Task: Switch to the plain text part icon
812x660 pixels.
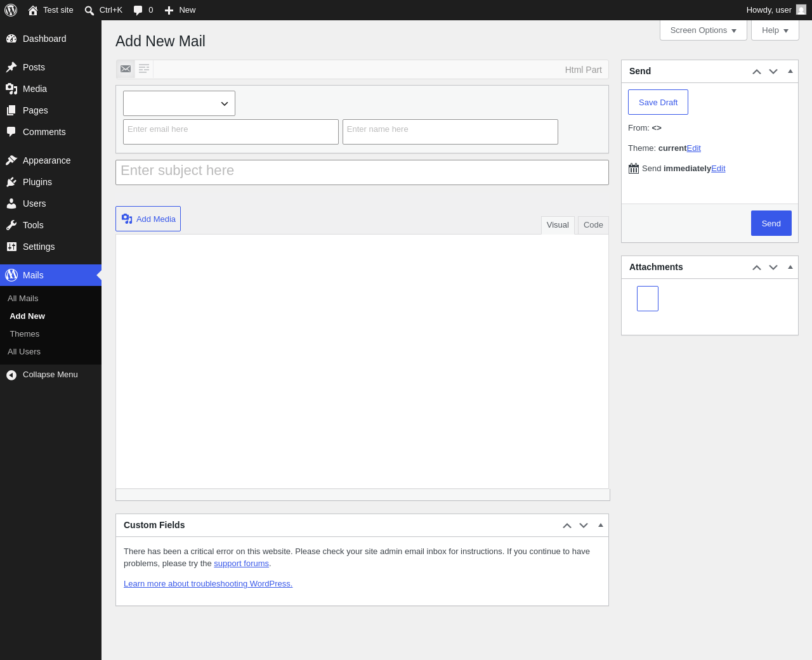Action: (x=144, y=68)
